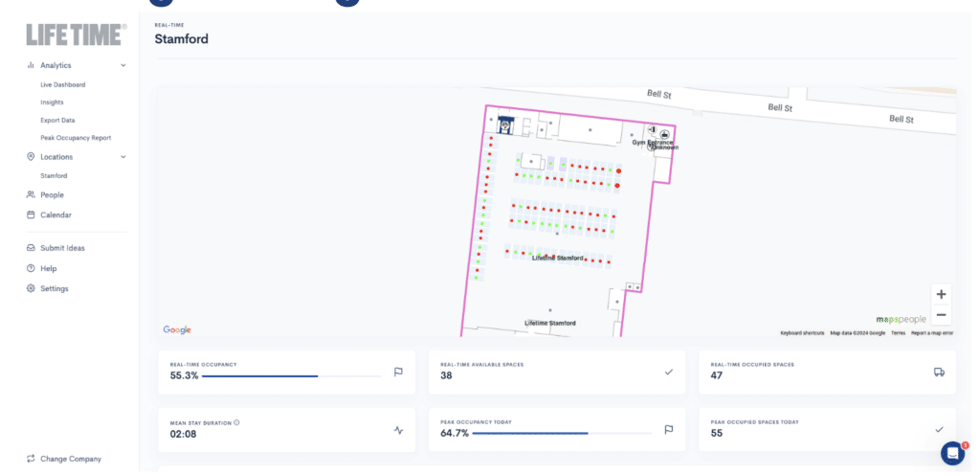Screen dimensions: 980x475
Task: Open the chat support bubble icon
Action: tap(952, 453)
